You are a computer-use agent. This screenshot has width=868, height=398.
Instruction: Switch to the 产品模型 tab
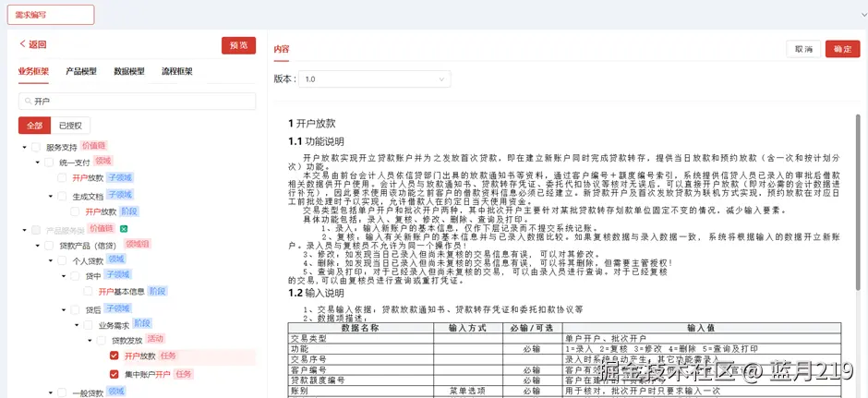[x=81, y=71]
